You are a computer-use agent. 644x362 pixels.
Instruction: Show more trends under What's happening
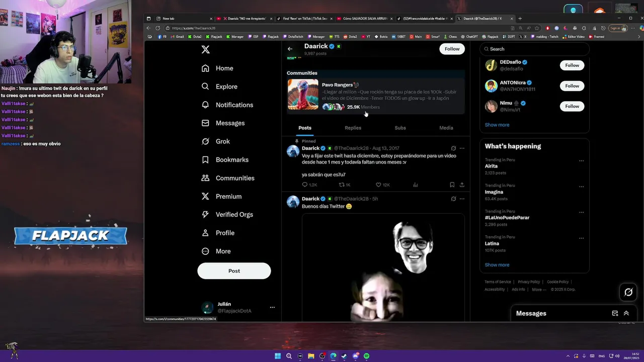(497, 265)
